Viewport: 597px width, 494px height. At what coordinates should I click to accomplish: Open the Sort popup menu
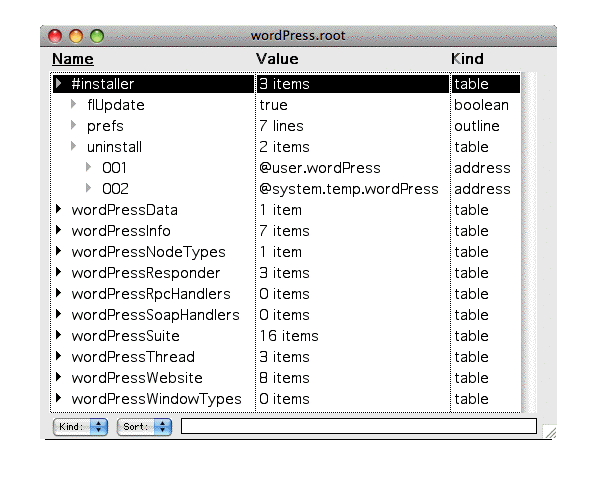point(144,427)
